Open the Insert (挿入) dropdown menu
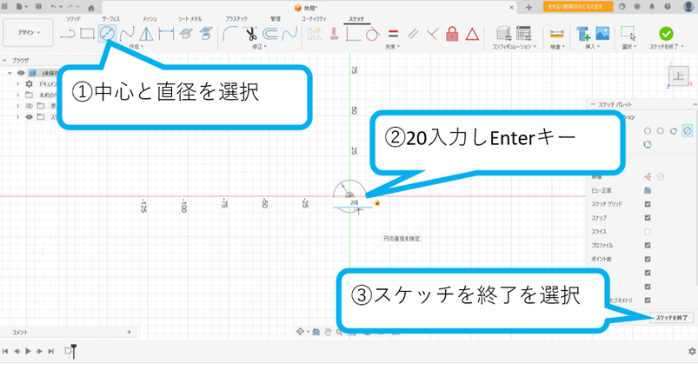 click(x=592, y=47)
